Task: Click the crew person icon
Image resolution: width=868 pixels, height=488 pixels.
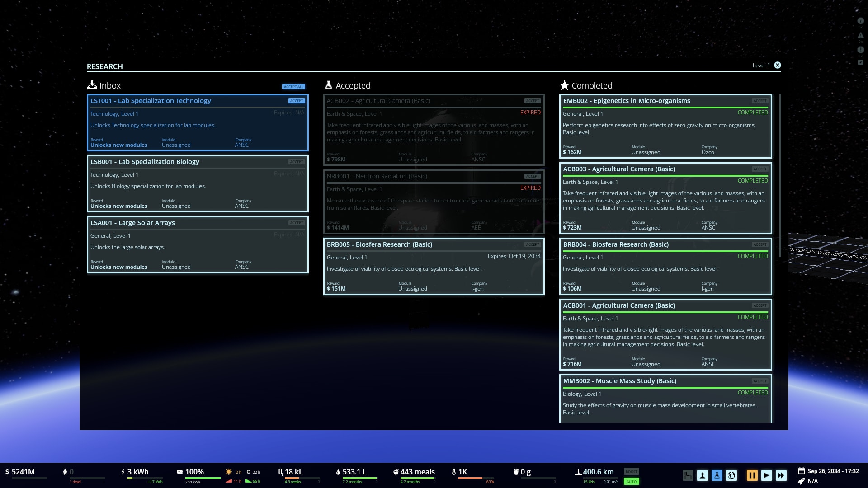Action: point(65,472)
